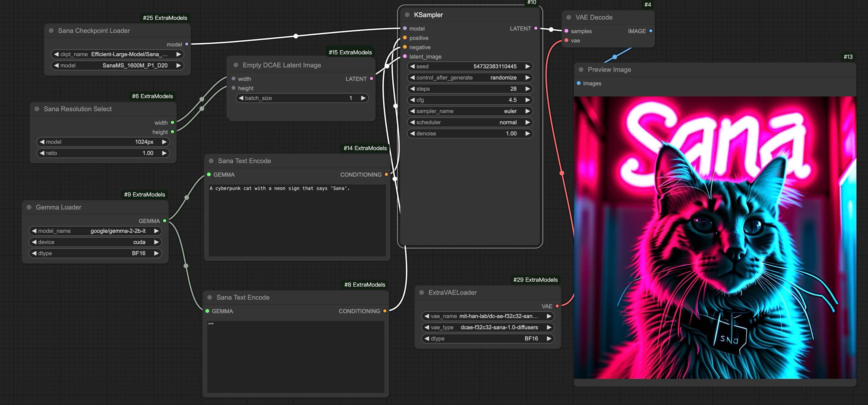This screenshot has width=868, height=405.
Task: Click the ExtraVAELoader VAE output socket
Action: [557, 306]
